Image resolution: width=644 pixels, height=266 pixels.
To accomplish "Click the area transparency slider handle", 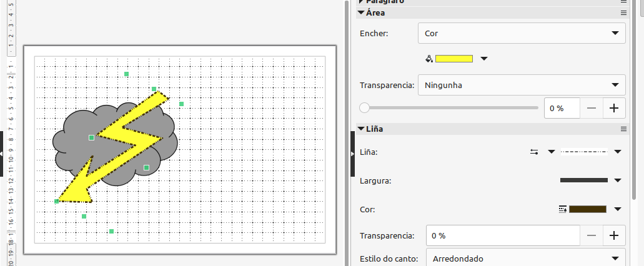I will [x=364, y=108].
